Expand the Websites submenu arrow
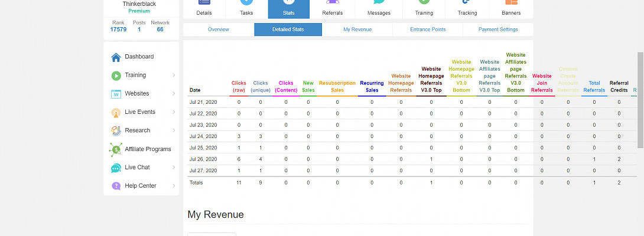The image size is (644, 236). click(173, 94)
